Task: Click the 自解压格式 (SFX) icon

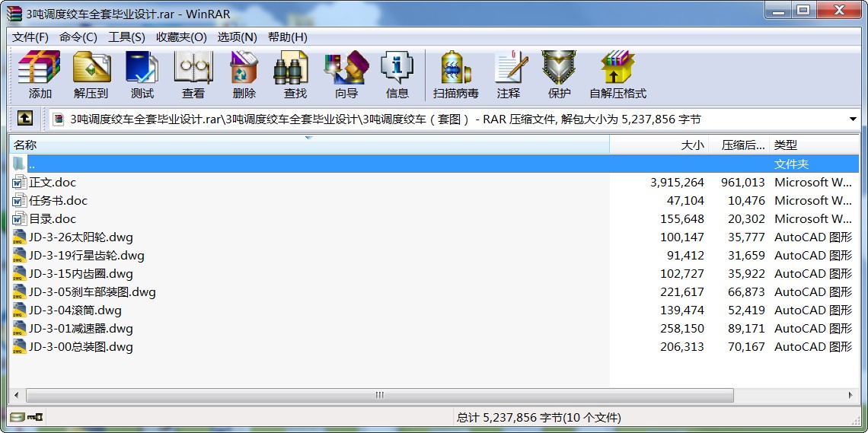Action: [x=617, y=75]
